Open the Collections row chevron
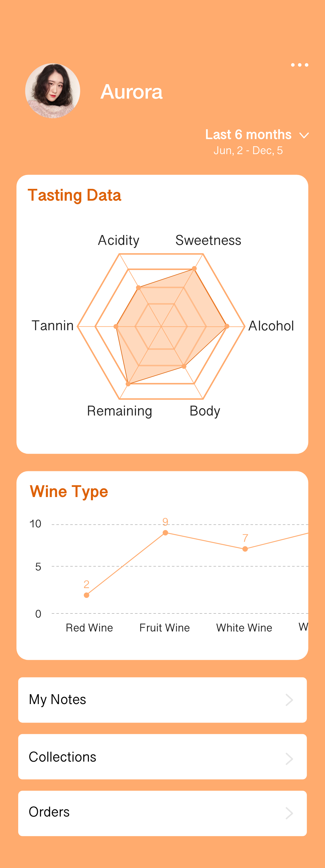Image resolution: width=325 pixels, height=868 pixels. point(289,758)
